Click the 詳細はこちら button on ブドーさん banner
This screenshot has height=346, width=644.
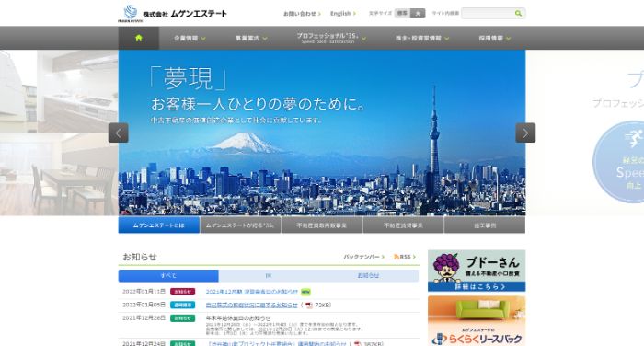click(x=477, y=286)
